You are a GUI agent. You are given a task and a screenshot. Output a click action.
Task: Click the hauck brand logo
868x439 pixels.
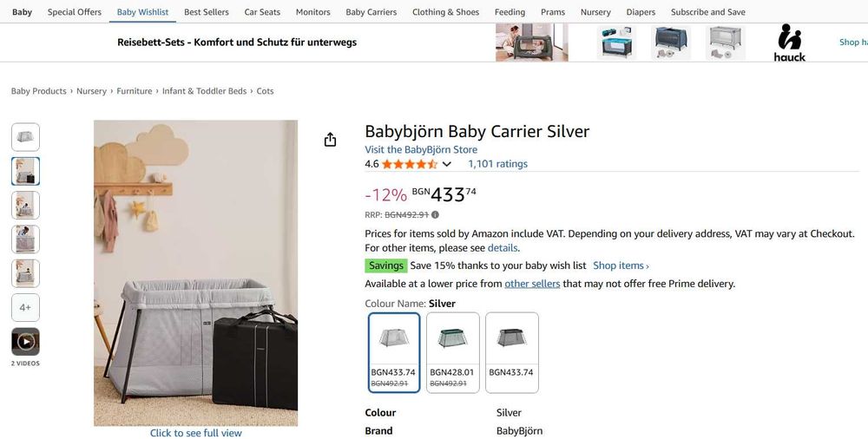click(x=789, y=43)
